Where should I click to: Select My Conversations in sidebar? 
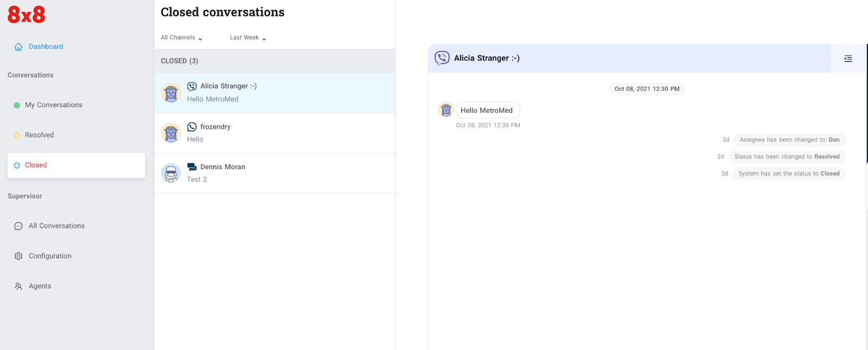click(x=54, y=105)
